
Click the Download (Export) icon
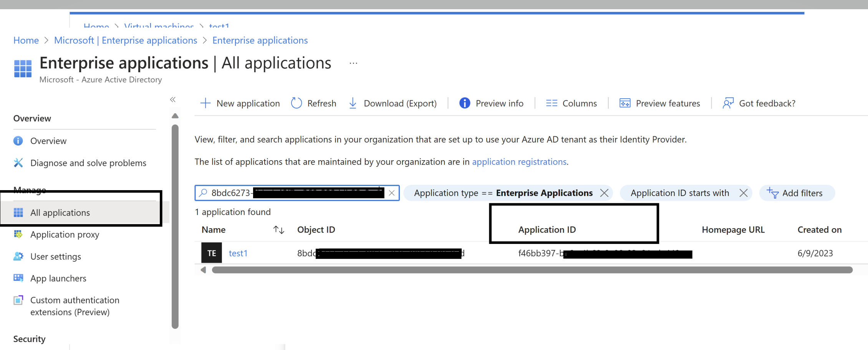(x=353, y=103)
